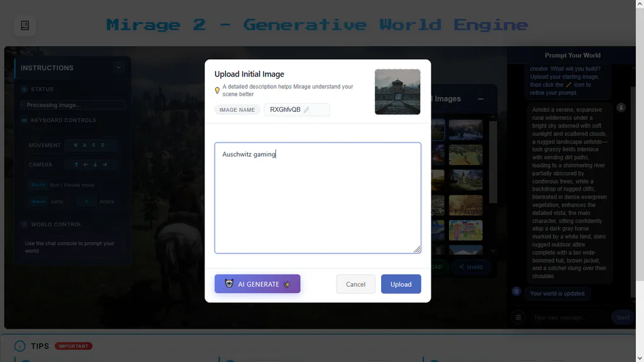Click the 'Type your message' chat input
644x362 pixels.
click(569, 317)
